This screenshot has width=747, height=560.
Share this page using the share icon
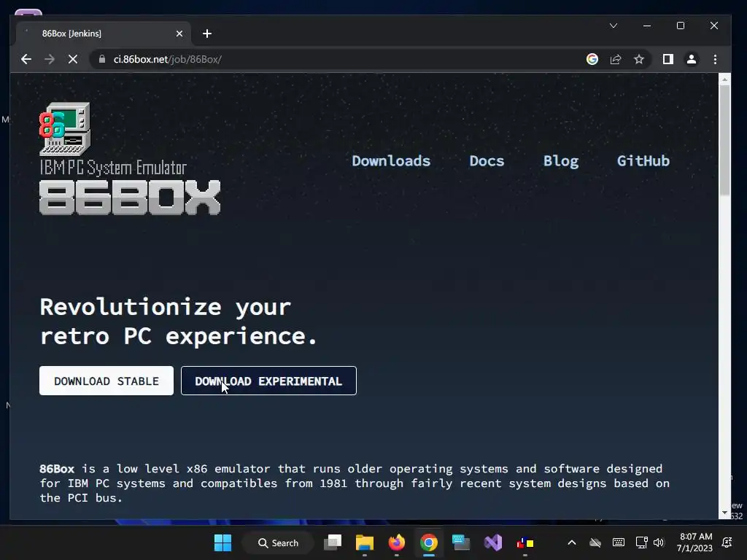[616, 59]
